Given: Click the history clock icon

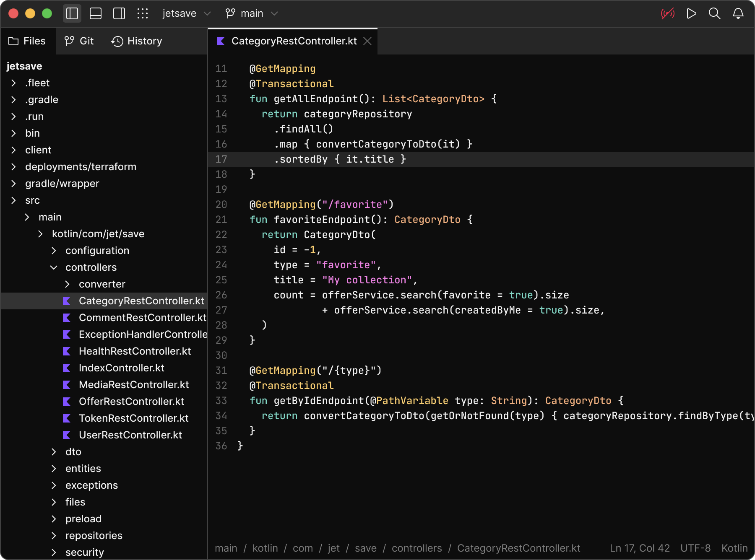Looking at the screenshot, I should point(117,41).
